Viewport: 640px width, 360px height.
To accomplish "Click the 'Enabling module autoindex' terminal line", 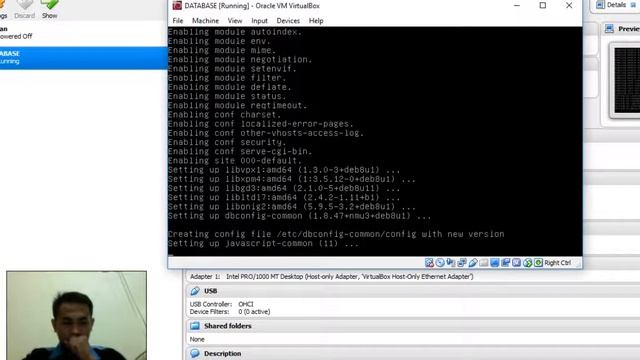I will tap(235, 32).
